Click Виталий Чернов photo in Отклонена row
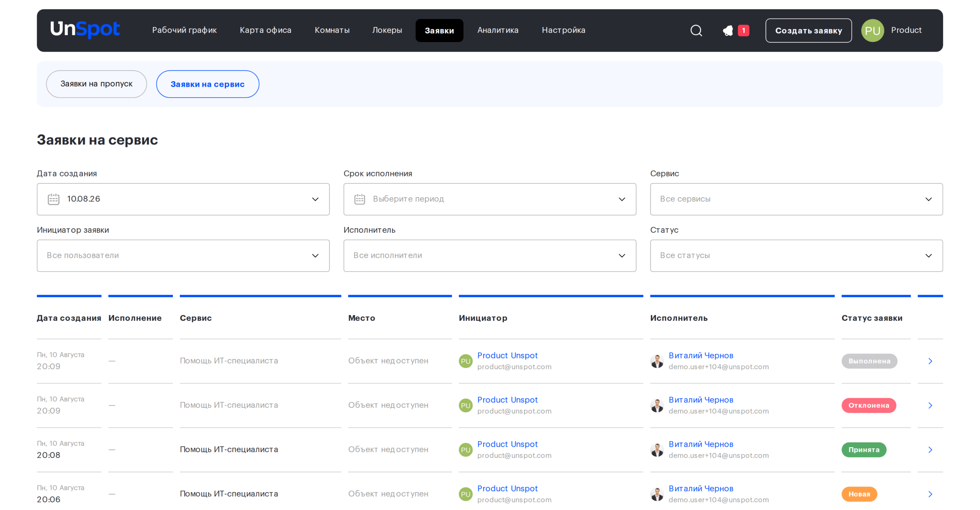Image resolution: width=980 pixels, height=510 pixels. coord(657,405)
